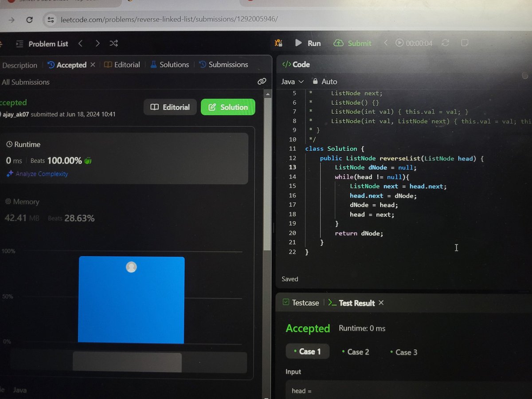Copy submission link icon
This screenshot has width=532, height=399.
(262, 82)
